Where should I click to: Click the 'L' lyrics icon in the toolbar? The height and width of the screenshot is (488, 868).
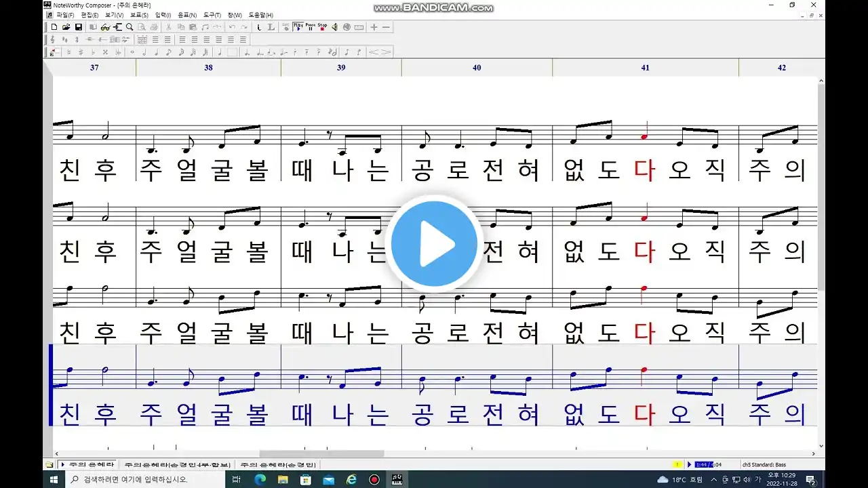tap(271, 27)
